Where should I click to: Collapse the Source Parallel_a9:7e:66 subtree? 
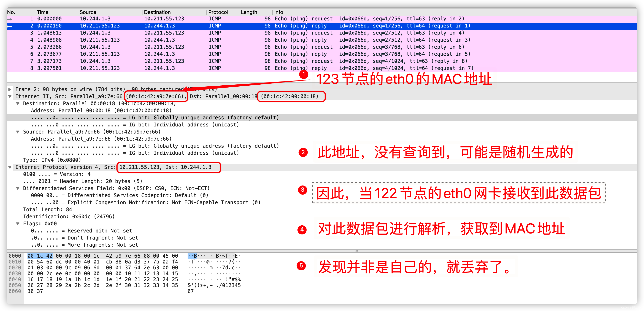[x=17, y=132]
